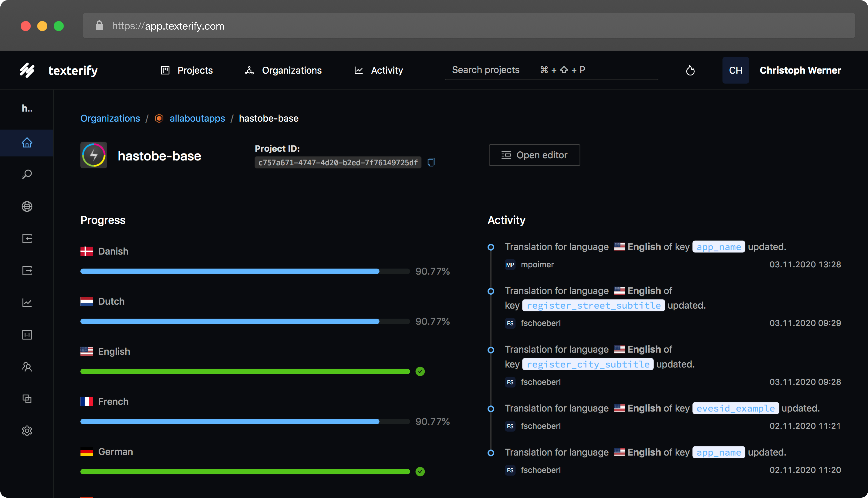This screenshot has width=868, height=498.
Task: Follow the allaboutapps breadcrumb link
Action: 197,118
